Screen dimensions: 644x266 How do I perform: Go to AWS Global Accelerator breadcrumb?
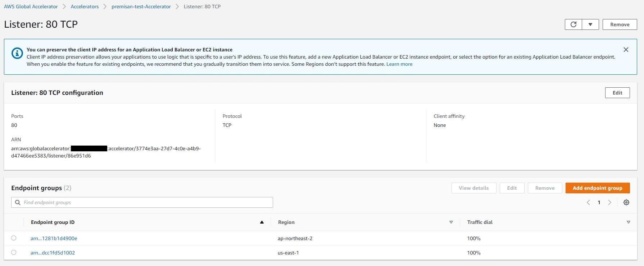[x=31, y=6]
